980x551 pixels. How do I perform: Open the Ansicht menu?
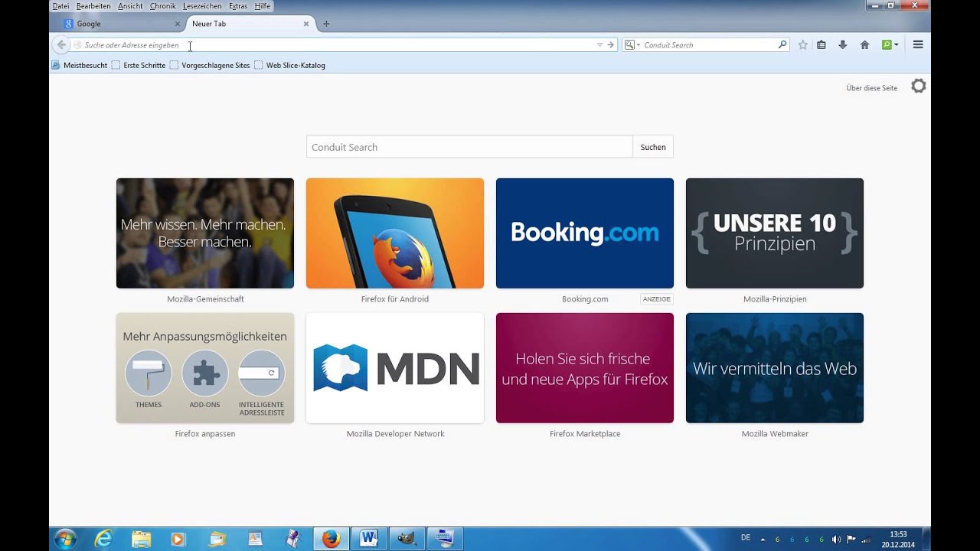tap(130, 5)
